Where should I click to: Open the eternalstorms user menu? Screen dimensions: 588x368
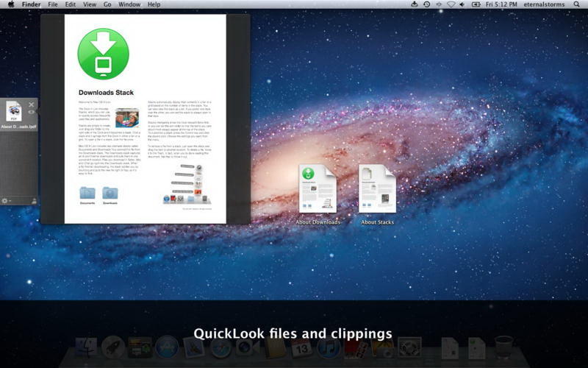pos(544,4)
